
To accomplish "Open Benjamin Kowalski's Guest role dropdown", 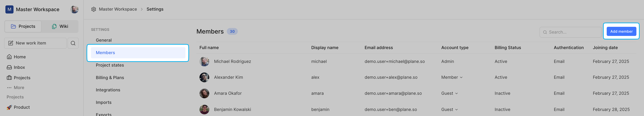I will [x=449, y=109].
